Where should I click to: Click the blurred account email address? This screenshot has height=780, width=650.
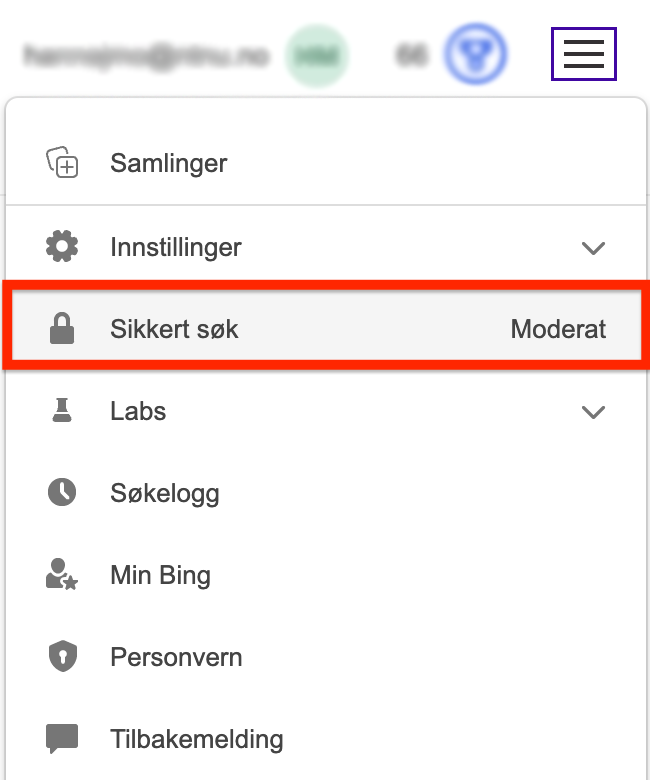(147, 55)
